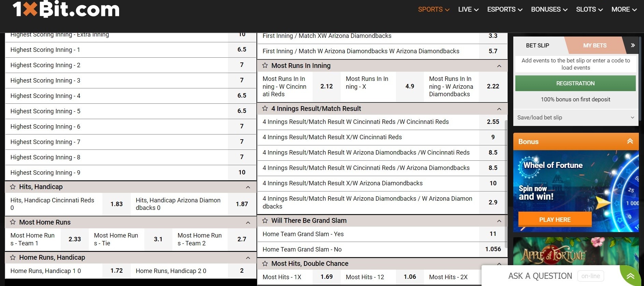The height and width of the screenshot is (286, 644).
Task: Bet on Most Home Runs - Tie at 3.1
Action: [x=158, y=239]
